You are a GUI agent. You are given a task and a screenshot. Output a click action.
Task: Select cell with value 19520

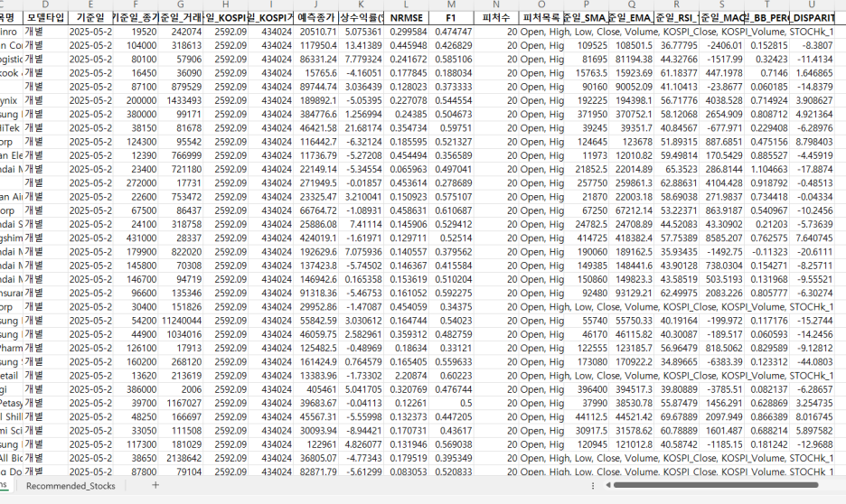click(x=136, y=32)
